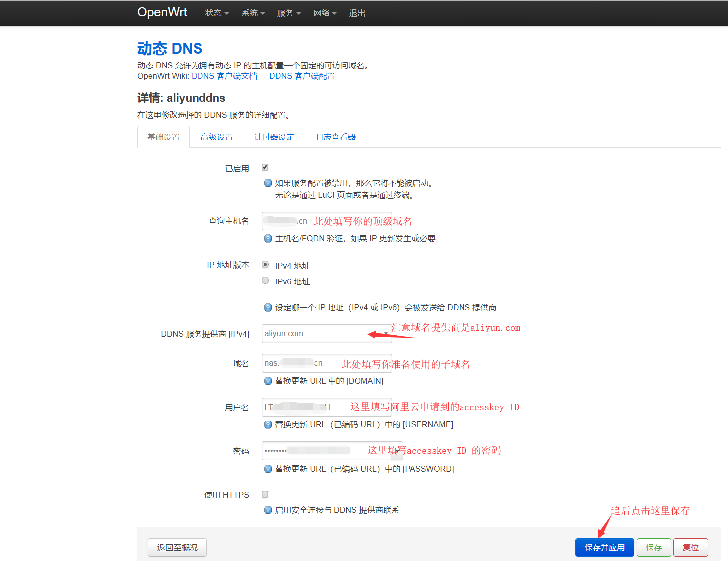Screen dimensions: 728x561
Task: Click the OpenWrt brand logo
Action: [x=162, y=12]
